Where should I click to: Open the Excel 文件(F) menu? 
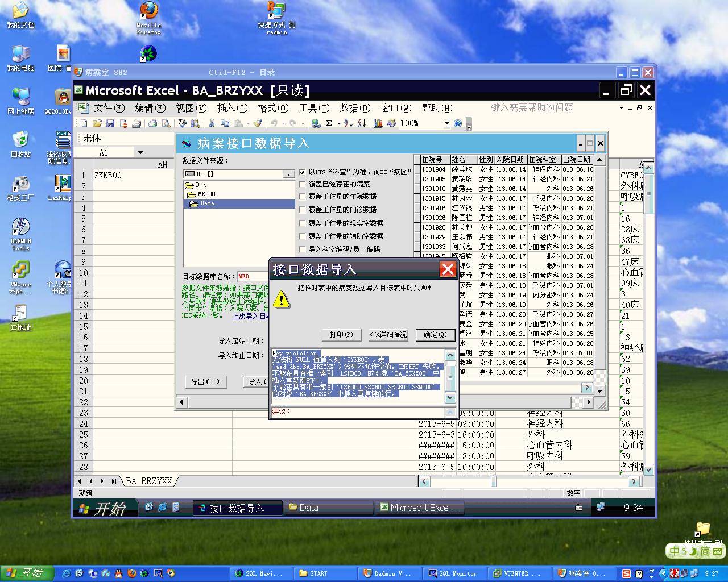pyautogui.click(x=109, y=108)
